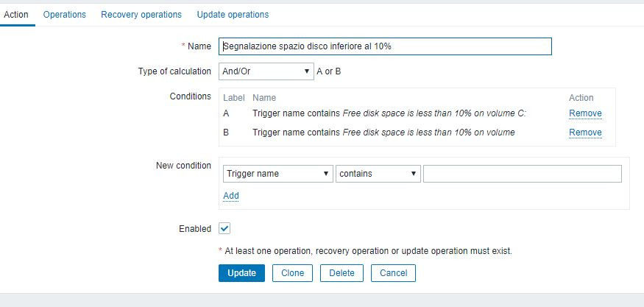Open the Recovery operations tab
The height and width of the screenshot is (307, 644).
click(x=141, y=15)
